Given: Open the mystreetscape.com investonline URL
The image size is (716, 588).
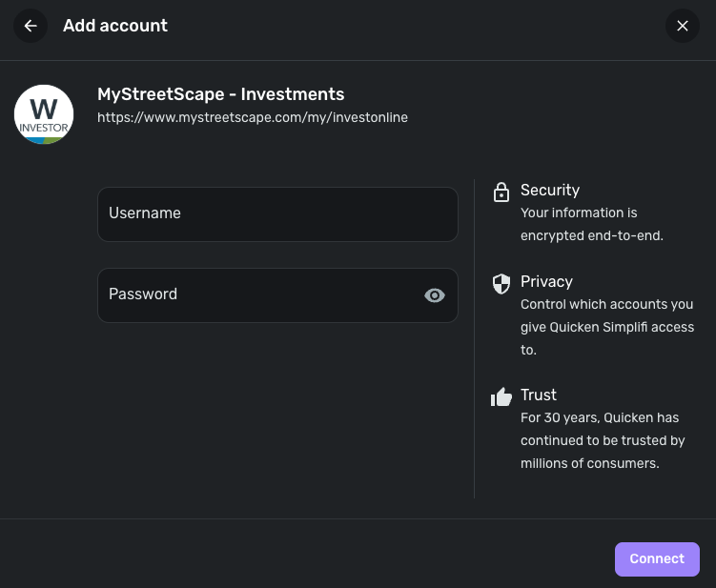Looking at the screenshot, I should (253, 117).
